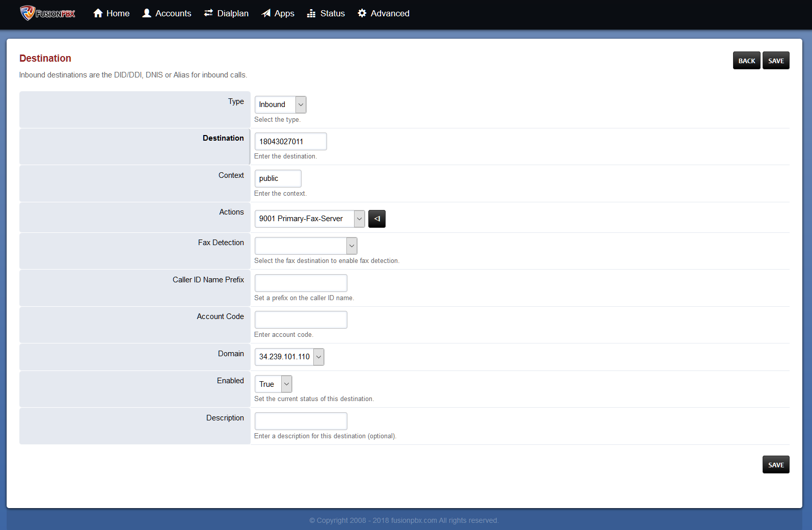Open the Type dropdown showing Inbound
812x530 pixels.
click(280, 104)
